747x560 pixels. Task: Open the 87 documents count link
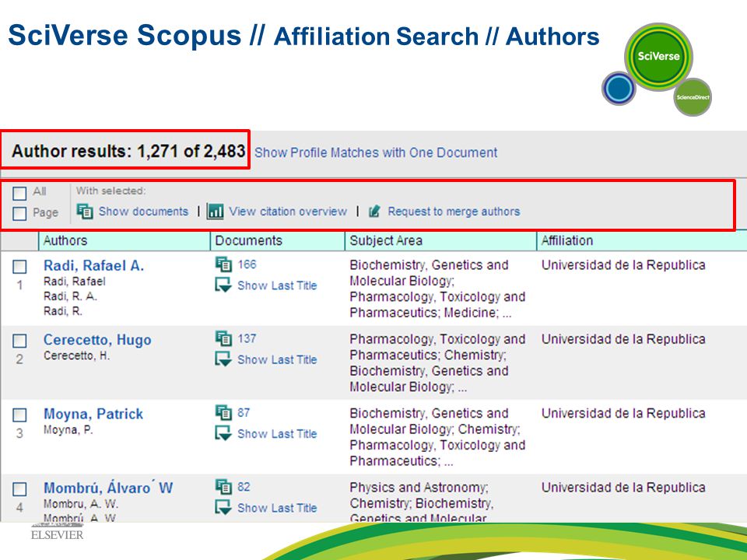244,413
